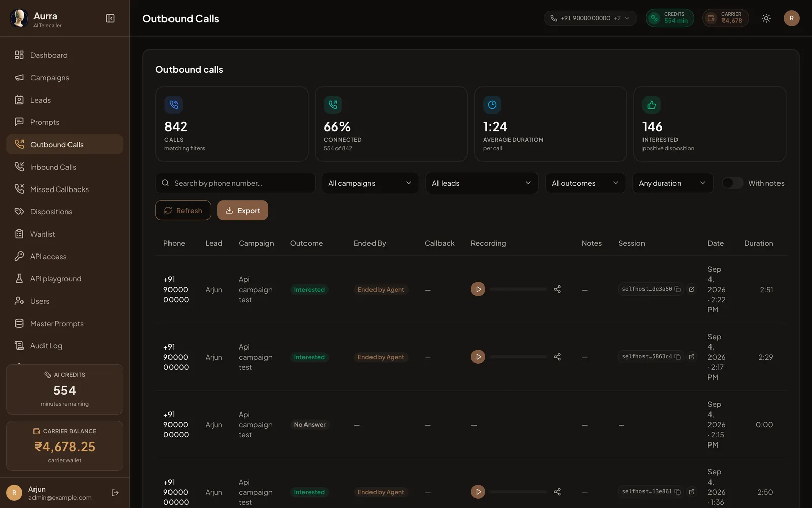This screenshot has height=508, width=812.
Task: Click the AI Credits 554 card
Action: [64, 389]
